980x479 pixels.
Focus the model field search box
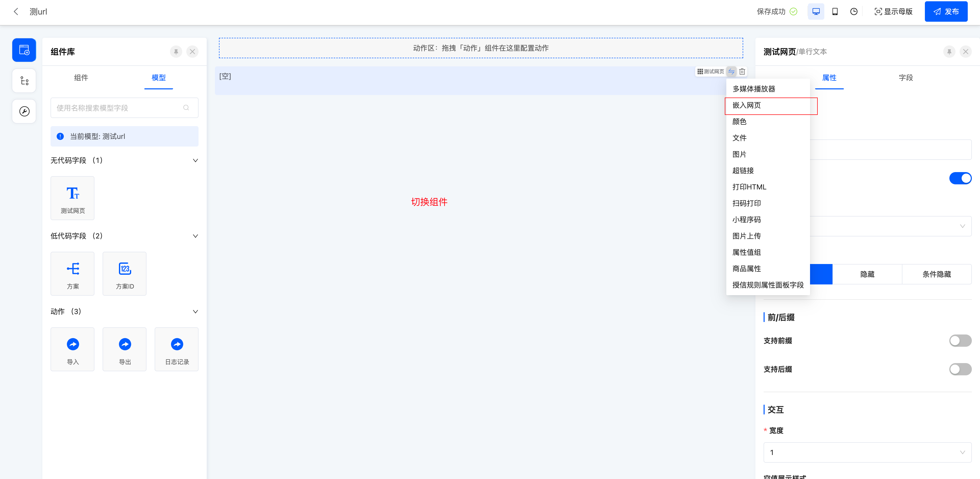point(124,108)
